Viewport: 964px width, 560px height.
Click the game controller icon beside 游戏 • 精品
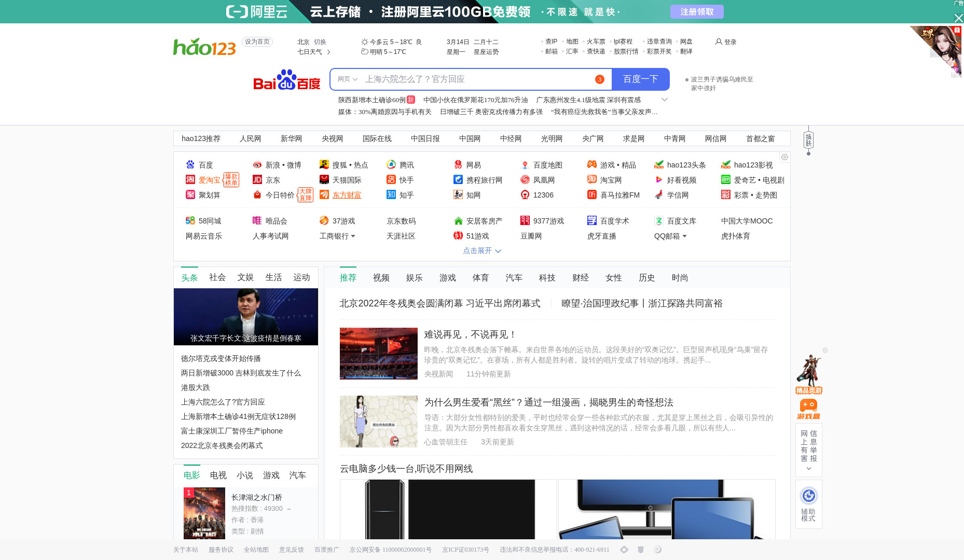(x=592, y=164)
